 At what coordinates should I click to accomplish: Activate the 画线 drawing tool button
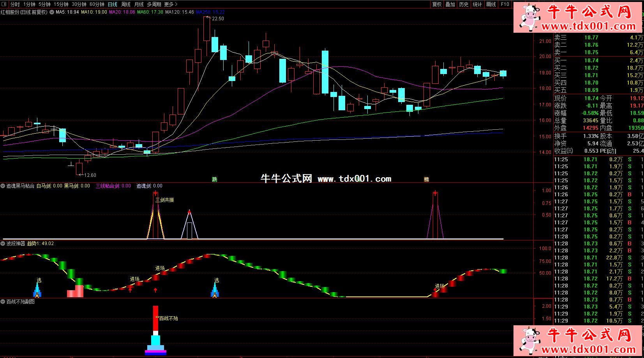point(491,4)
